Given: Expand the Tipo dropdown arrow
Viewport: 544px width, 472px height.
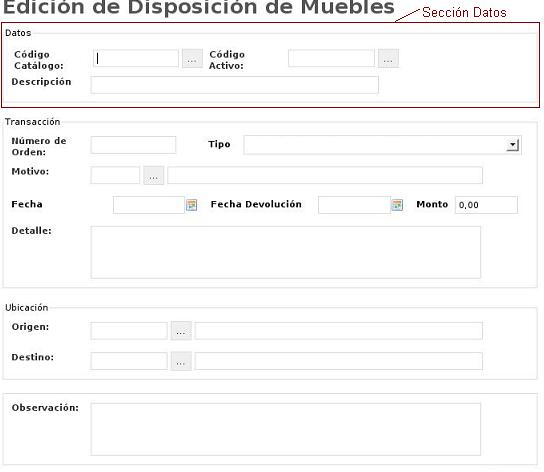Looking at the screenshot, I should (512, 144).
